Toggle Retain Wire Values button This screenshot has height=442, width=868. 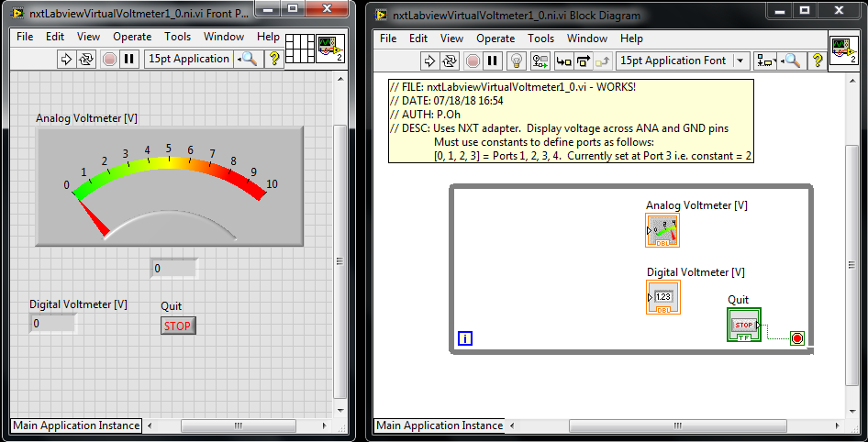540,61
